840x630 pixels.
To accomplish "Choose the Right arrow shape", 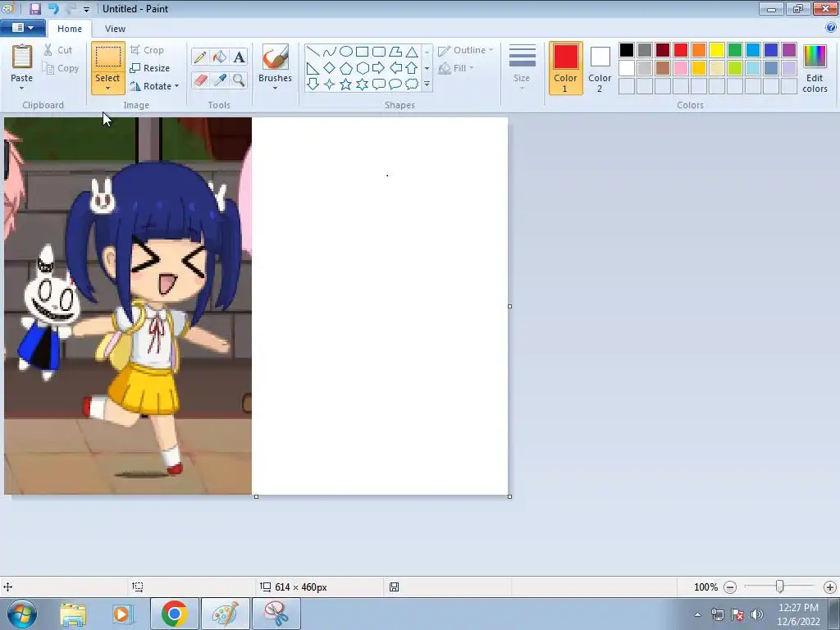I will click(379, 68).
